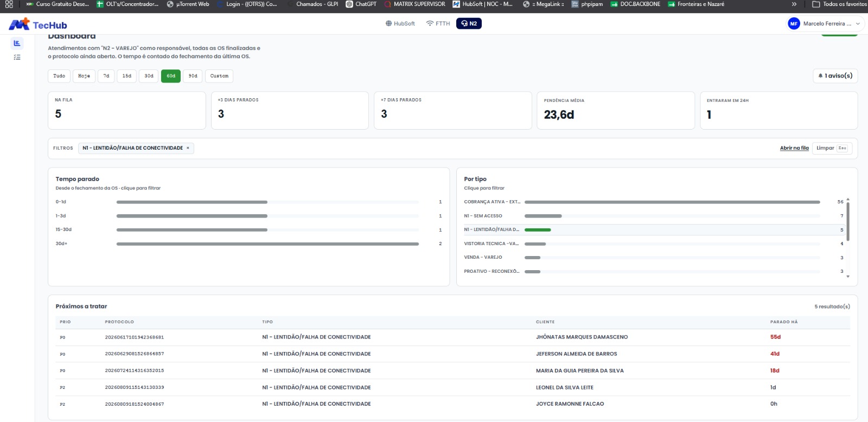Image resolution: width=868 pixels, height=422 pixels.
Task: Click the Por tipo scroll down arrow
Action: coord(848,277)
